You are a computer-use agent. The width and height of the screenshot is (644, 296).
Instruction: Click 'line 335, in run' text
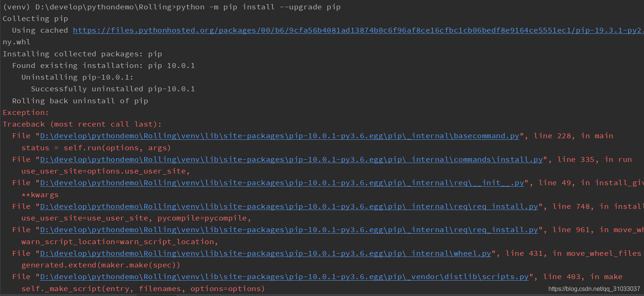(594, 160)
